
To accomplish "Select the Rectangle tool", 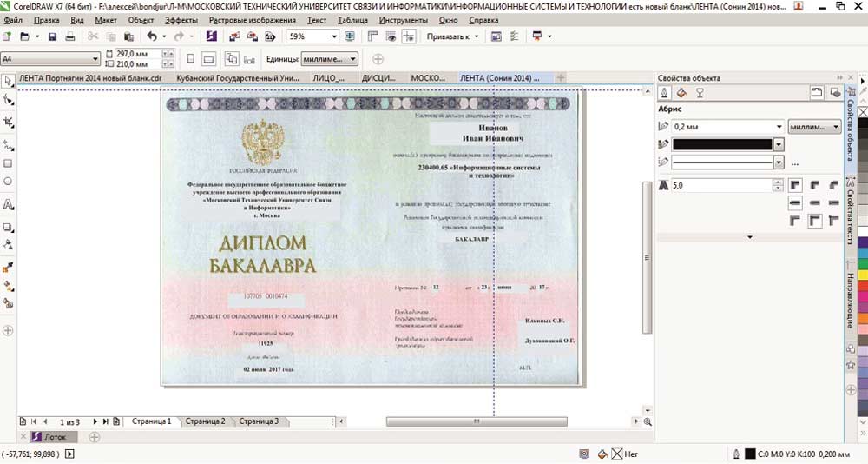I will [x=9, y=163].
